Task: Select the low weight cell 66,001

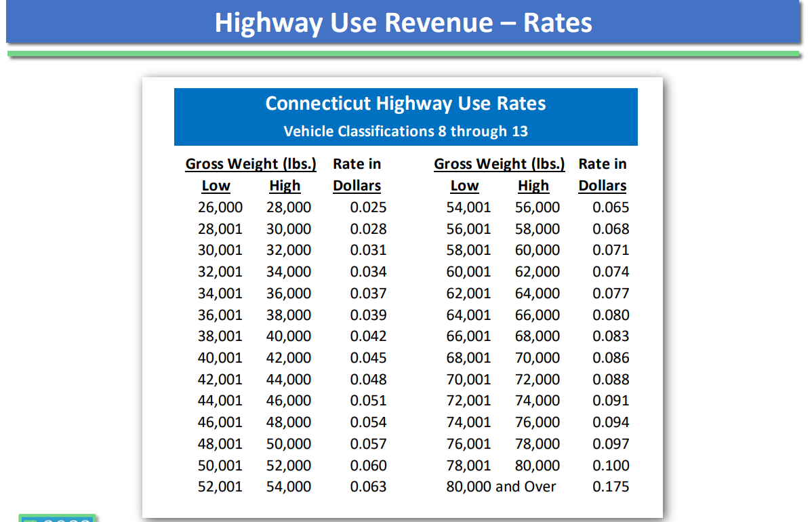Action: pyautogui.click(x=468, y=337)
